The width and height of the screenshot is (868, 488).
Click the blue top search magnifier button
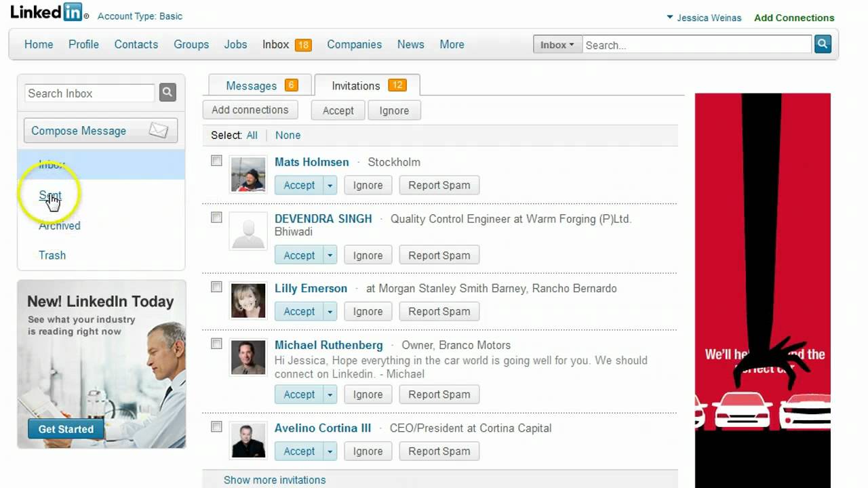point(823,45)
